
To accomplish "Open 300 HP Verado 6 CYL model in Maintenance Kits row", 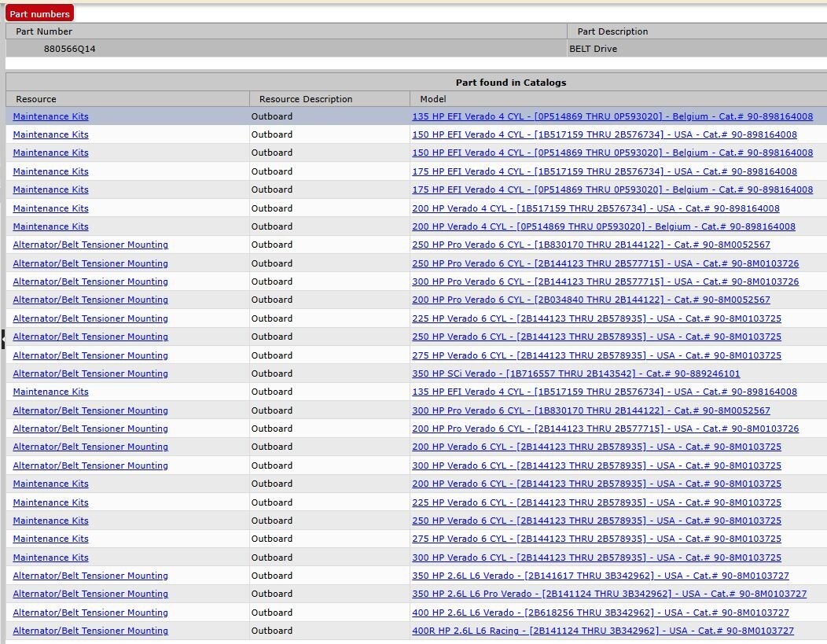I will [597, 557].
